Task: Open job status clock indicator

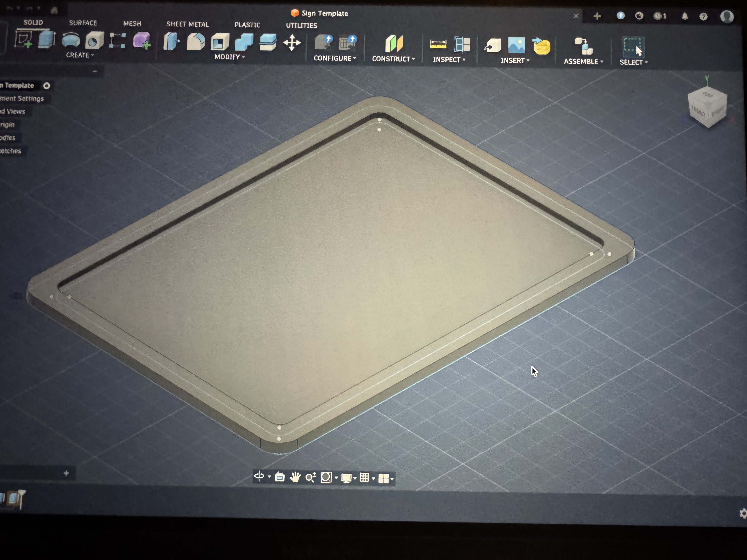Action: pos(660,16)
